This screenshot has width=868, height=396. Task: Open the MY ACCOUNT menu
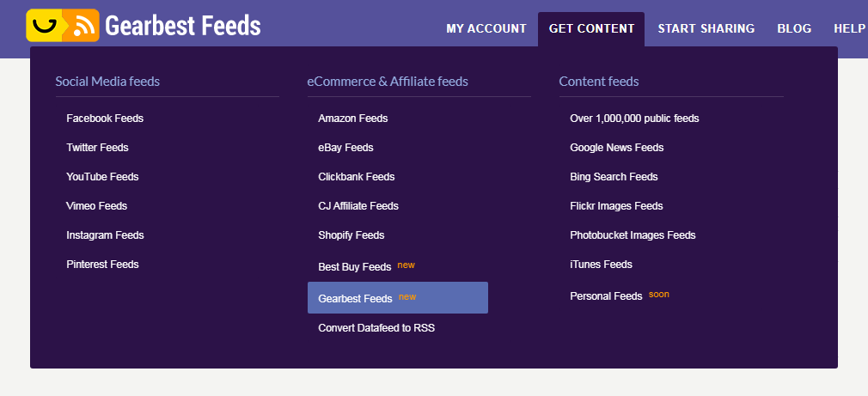click(x=486, y=28)
